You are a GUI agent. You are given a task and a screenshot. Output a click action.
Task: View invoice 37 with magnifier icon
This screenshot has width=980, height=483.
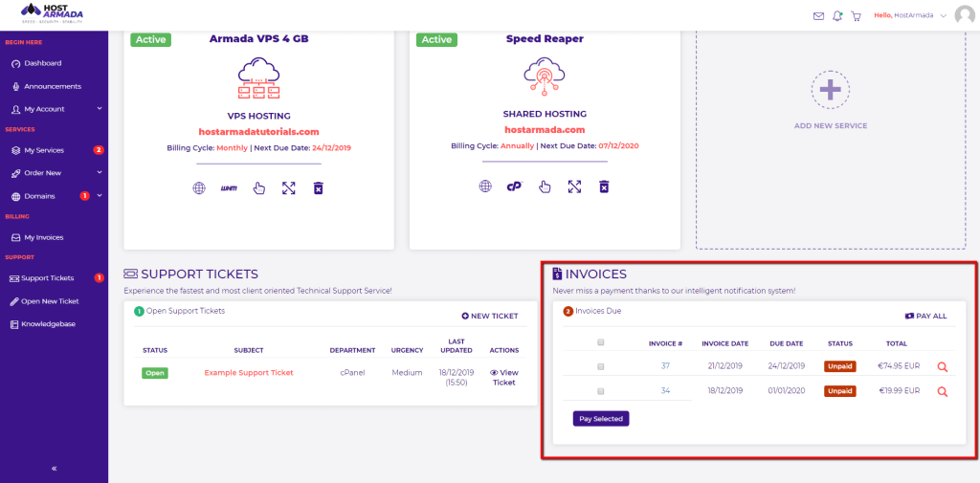[x=943, y=367]
